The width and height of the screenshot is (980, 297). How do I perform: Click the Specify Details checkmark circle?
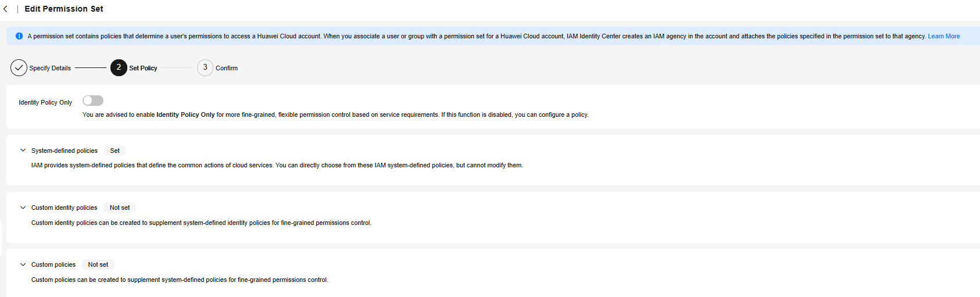click(19, 68)
